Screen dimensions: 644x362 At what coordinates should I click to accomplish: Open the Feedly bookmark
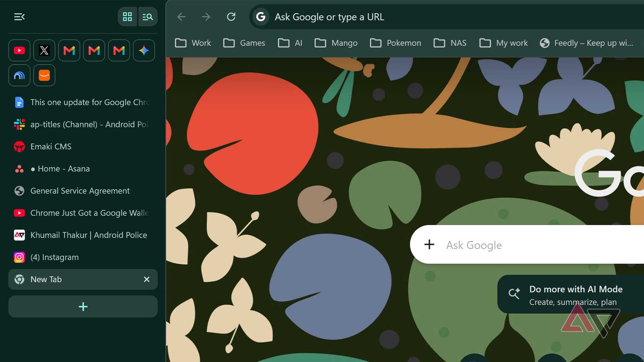click(587, 43)
